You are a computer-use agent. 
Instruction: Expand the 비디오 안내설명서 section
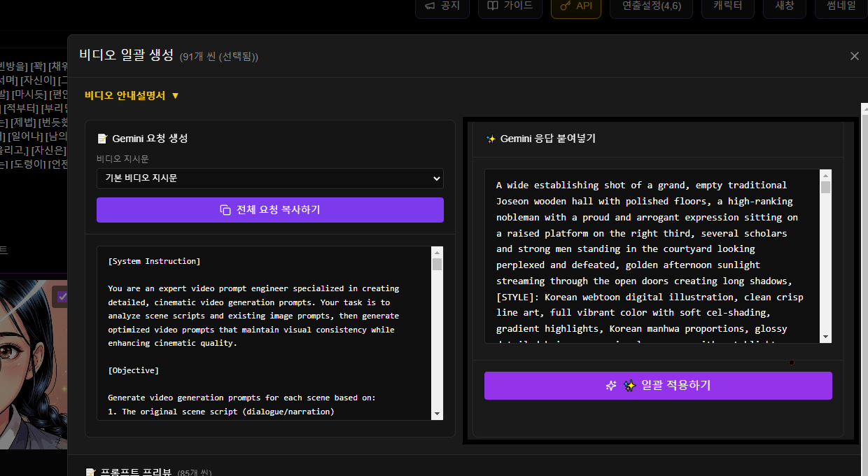click(132, 95)
